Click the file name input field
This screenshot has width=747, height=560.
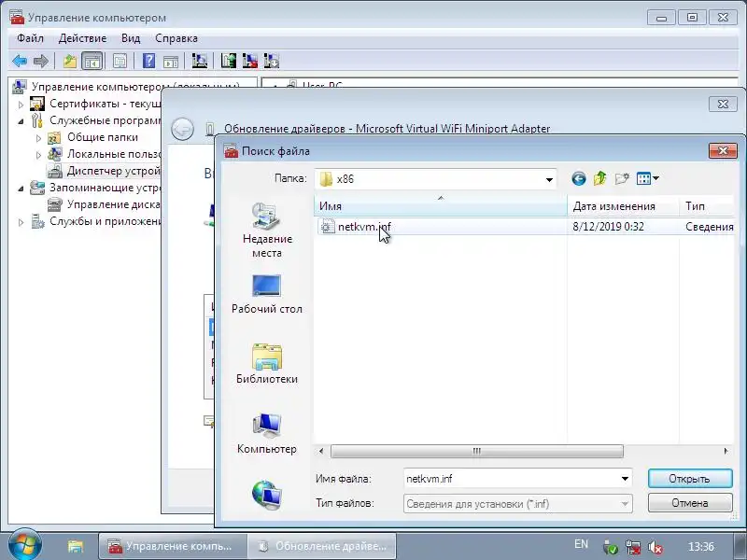511,479
